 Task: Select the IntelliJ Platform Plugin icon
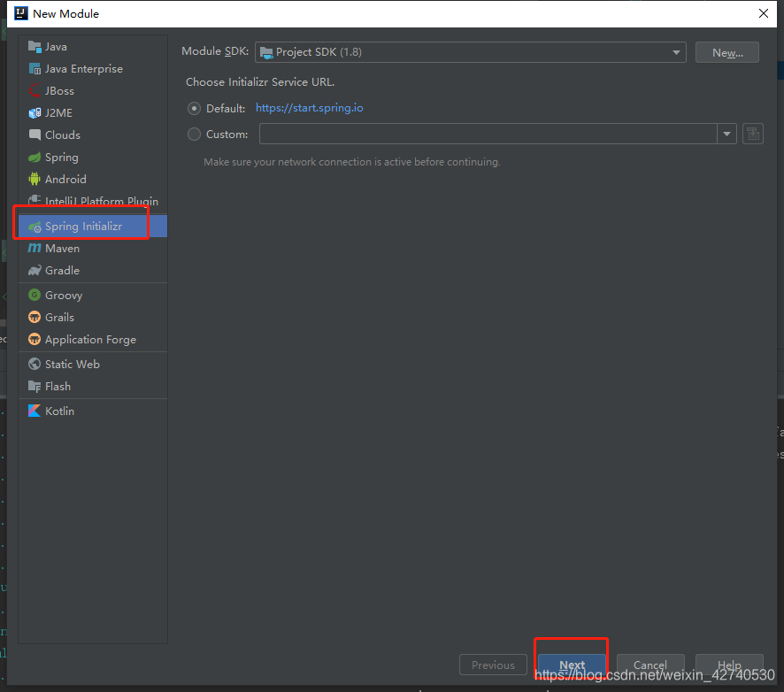(35, 200)
